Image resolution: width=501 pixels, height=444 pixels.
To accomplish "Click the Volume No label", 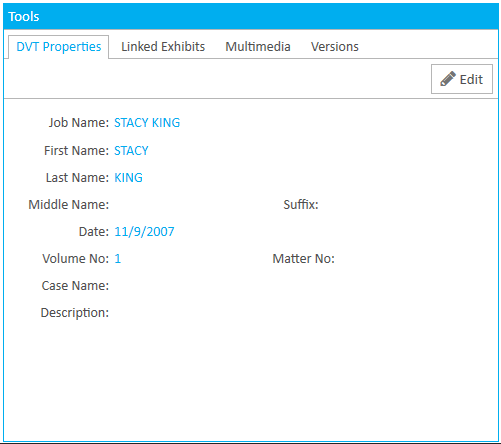I will coord(76,259).
